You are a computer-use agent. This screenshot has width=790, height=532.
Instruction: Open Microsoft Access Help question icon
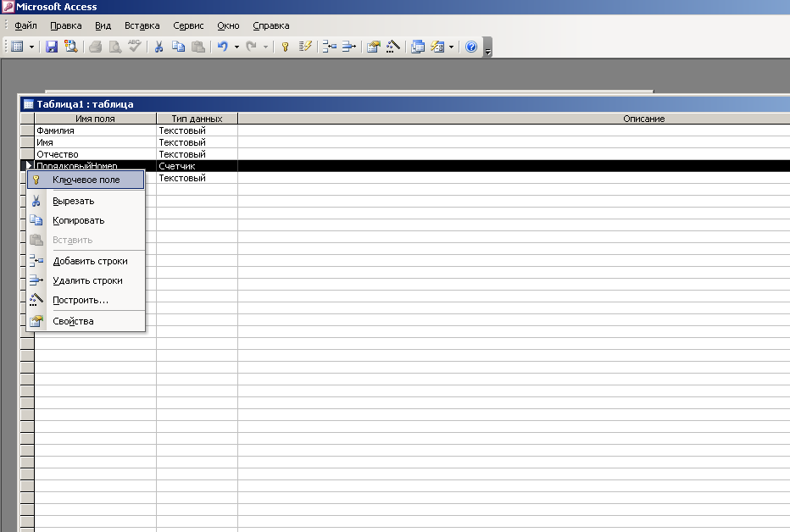pos(471,47)
